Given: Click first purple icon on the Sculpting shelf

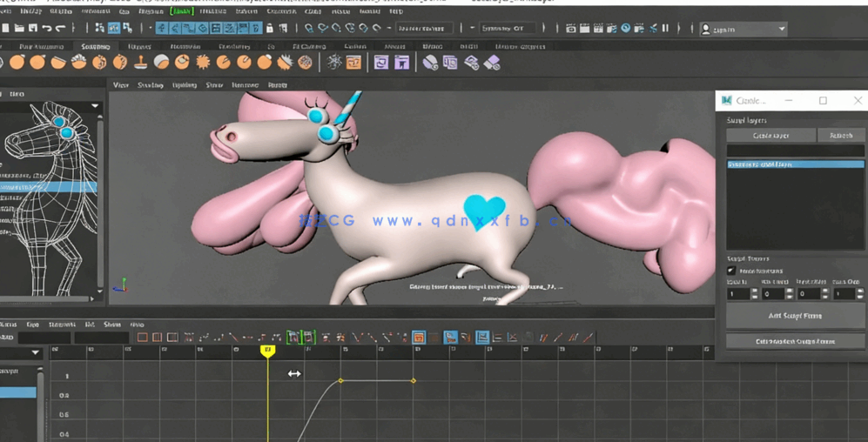Looking at the screenshot, I should (x=381, y=63).
